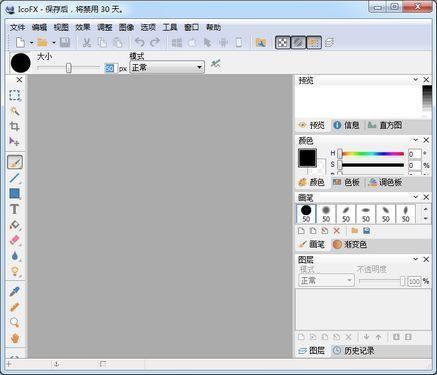Select the crop tool
Viewport: 437px width, 375px height.
click(14, 126)
